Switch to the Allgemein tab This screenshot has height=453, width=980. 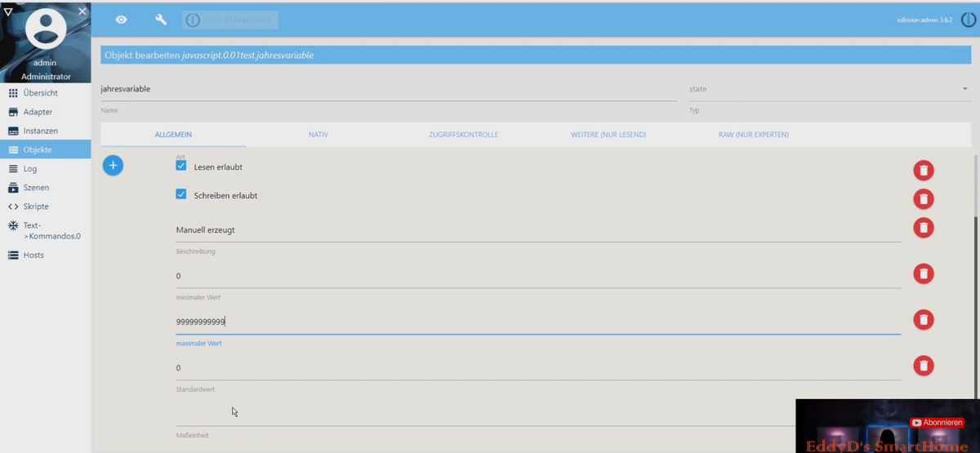(173, 135)
